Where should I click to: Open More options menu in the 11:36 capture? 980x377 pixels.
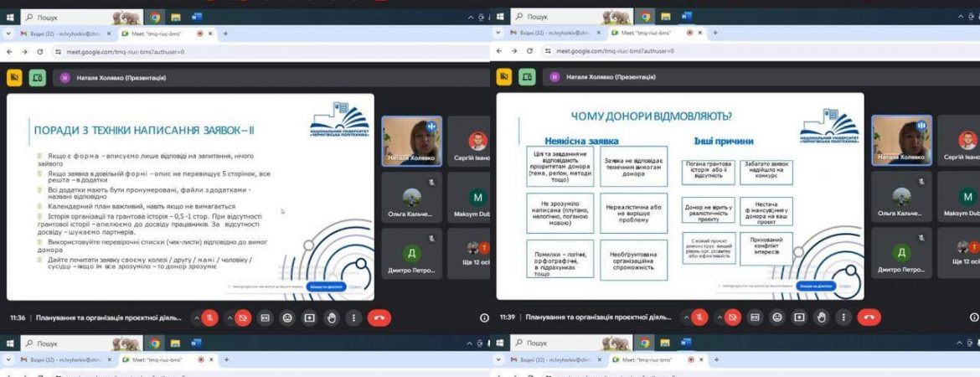pos(354,318)
